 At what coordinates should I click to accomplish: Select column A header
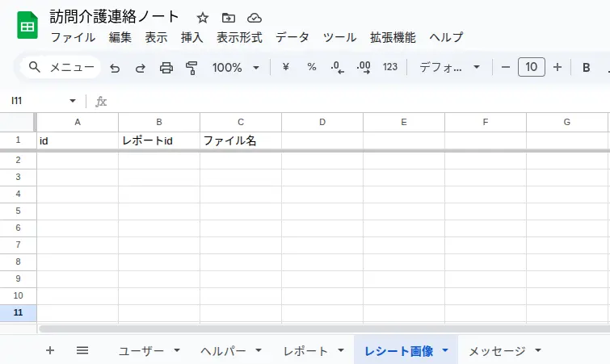click(78, 122)
